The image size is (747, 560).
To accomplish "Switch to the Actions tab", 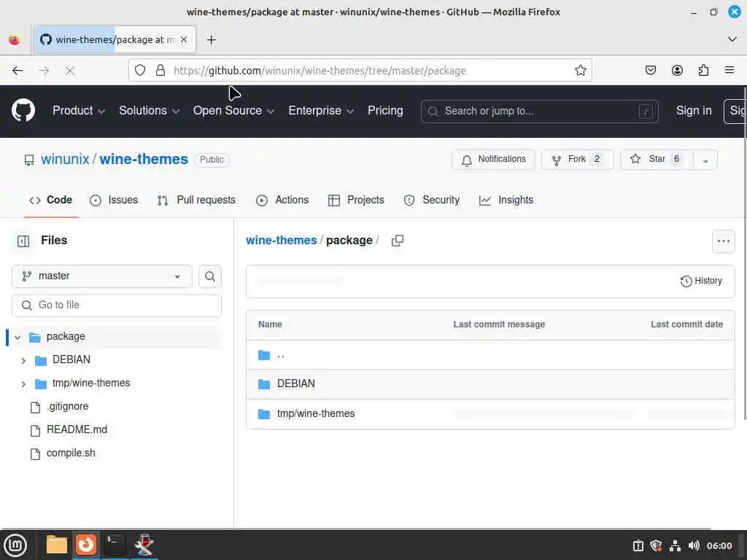I will pyautogui.click(x=282, y=200).
